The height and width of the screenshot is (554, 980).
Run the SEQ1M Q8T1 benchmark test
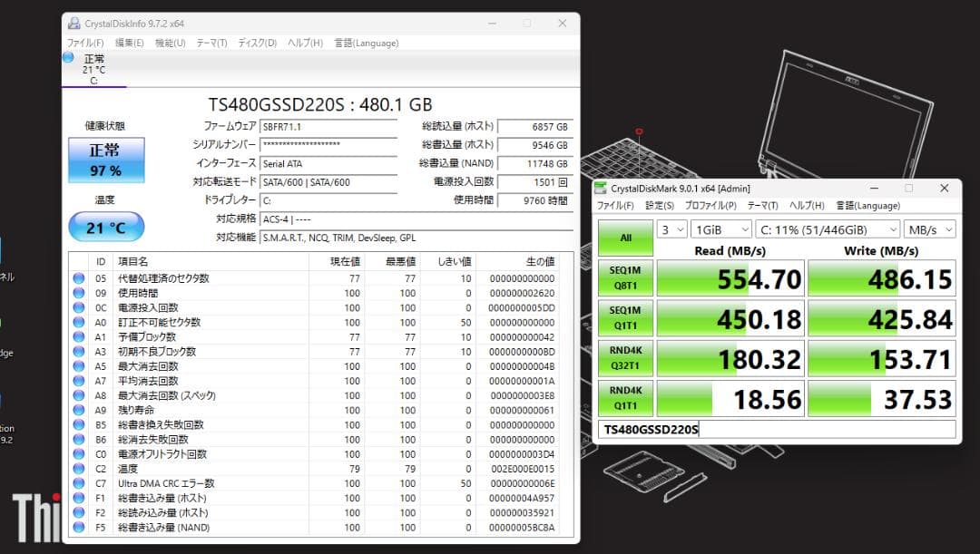click(x=626, y=279)
